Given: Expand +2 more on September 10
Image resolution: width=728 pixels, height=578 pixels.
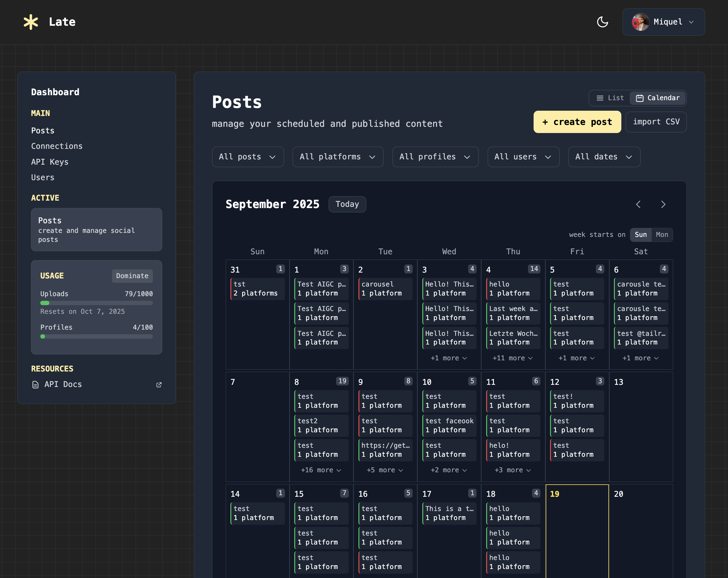Looking at the screenshot, I should click(449, 470).
